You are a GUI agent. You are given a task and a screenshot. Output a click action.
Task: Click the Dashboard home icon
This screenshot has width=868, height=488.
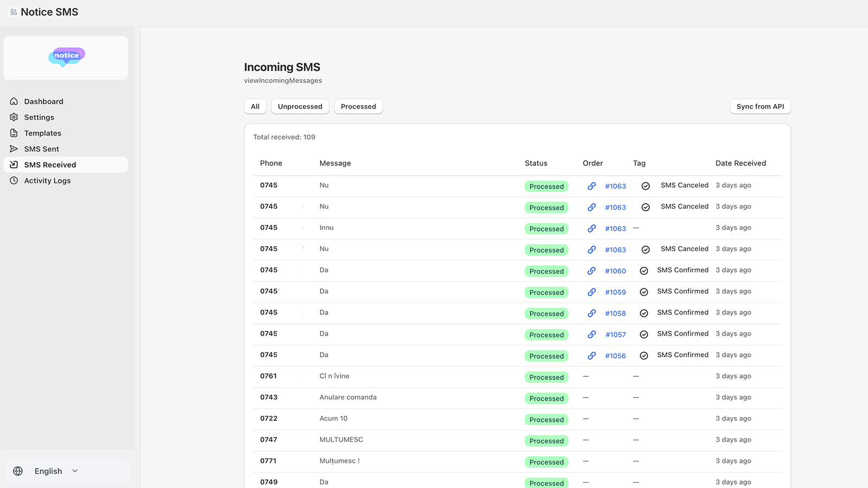point(14,101)
